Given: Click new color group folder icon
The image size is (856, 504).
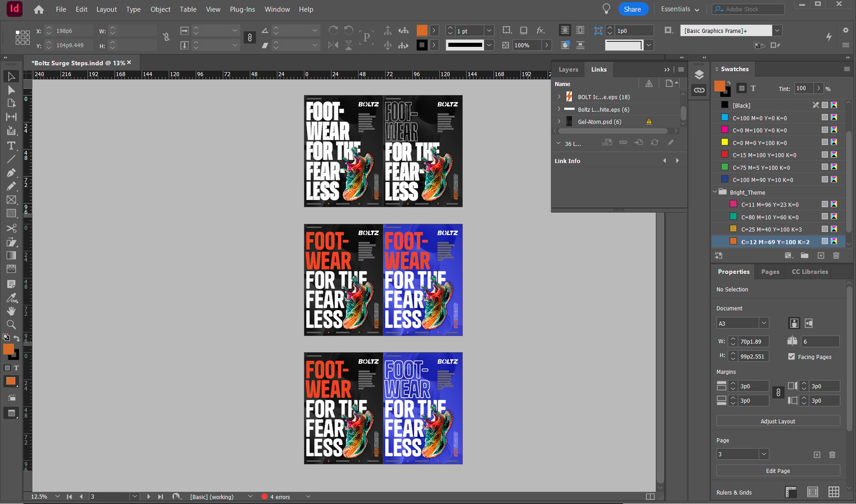Looking at the screenshot, I should point(805,256).
